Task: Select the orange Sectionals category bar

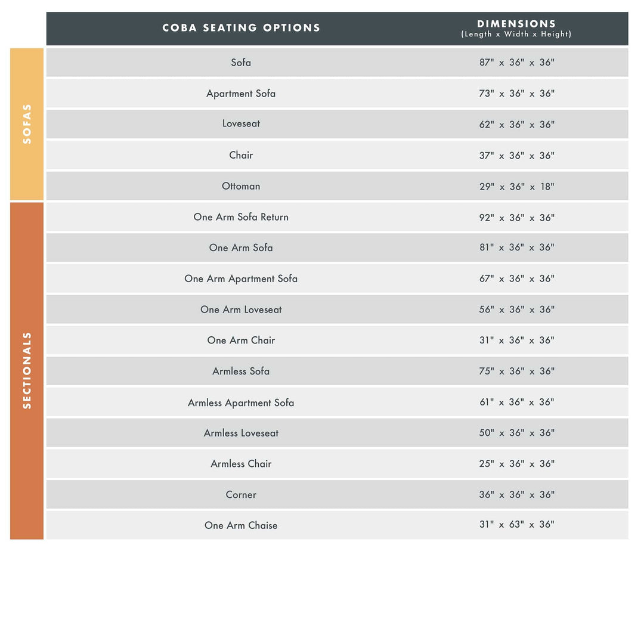Action: tap(27, 370)
